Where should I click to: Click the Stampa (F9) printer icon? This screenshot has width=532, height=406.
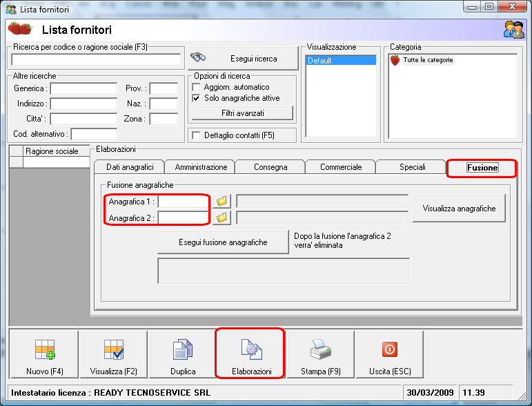pyautogui.click(x=321, y=349)
